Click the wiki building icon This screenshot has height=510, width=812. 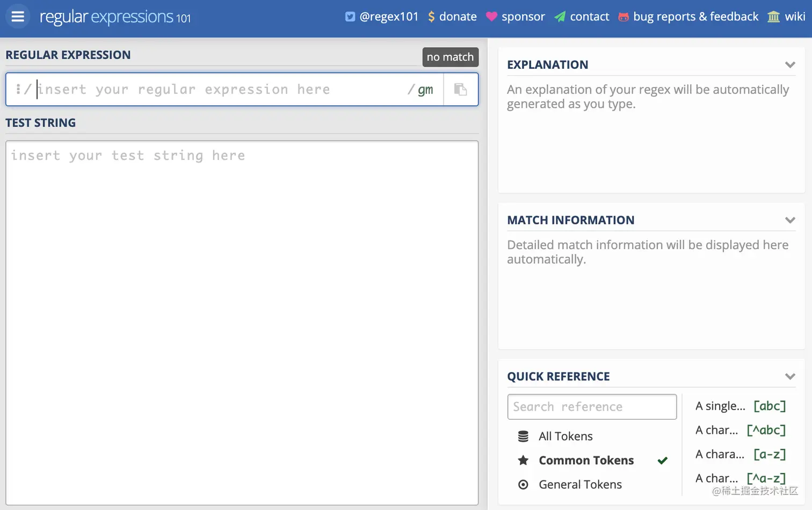tap(773, 17)
